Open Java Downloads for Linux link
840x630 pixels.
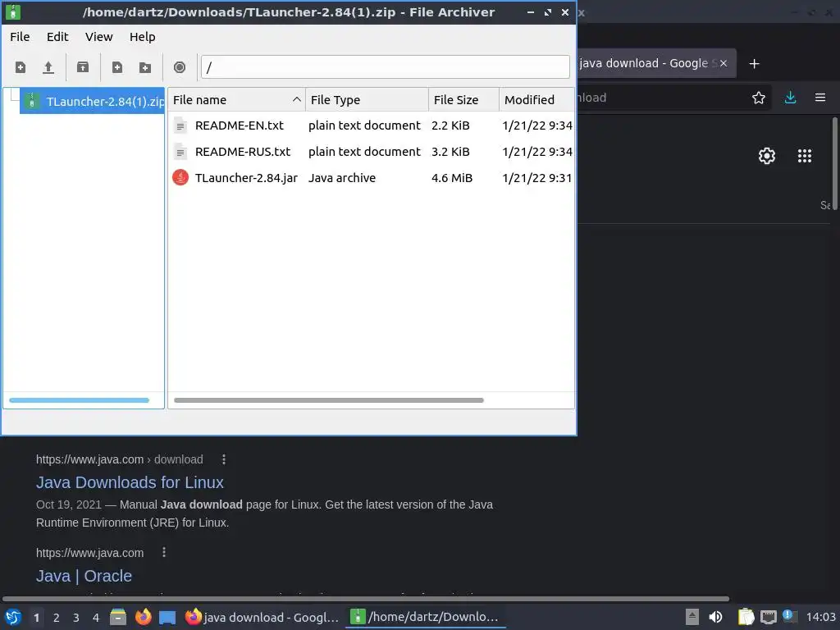coord(130,482)
